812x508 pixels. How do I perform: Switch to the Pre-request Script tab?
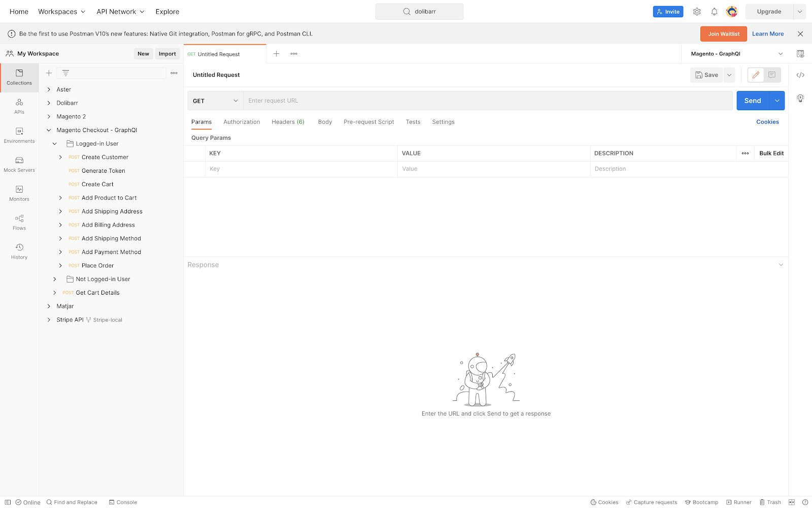click(369, 122)
